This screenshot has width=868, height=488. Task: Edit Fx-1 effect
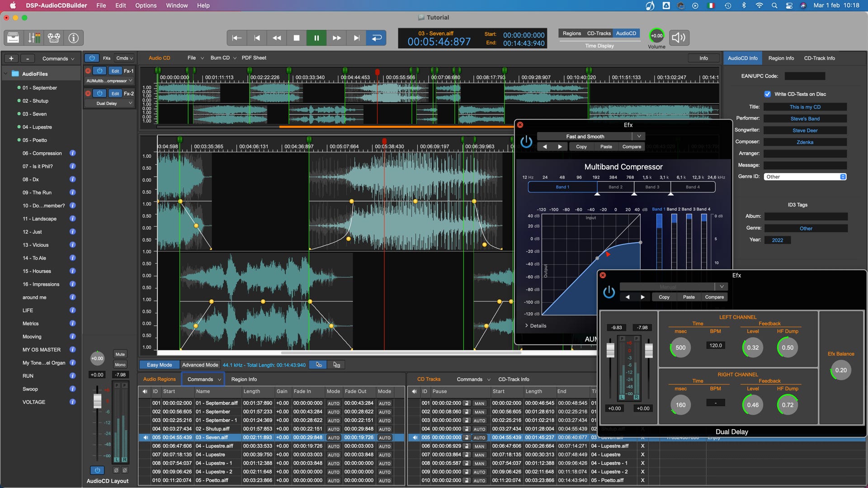[115, 71]
